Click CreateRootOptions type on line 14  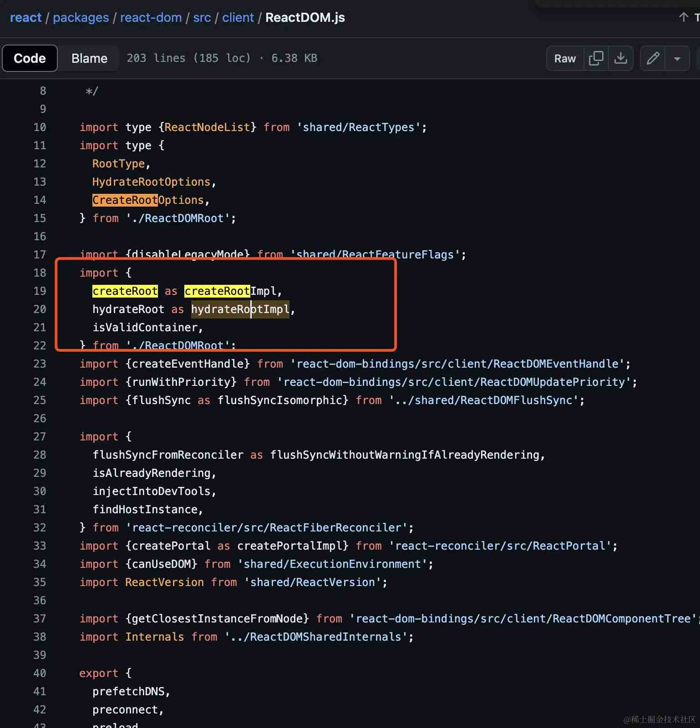148,200
